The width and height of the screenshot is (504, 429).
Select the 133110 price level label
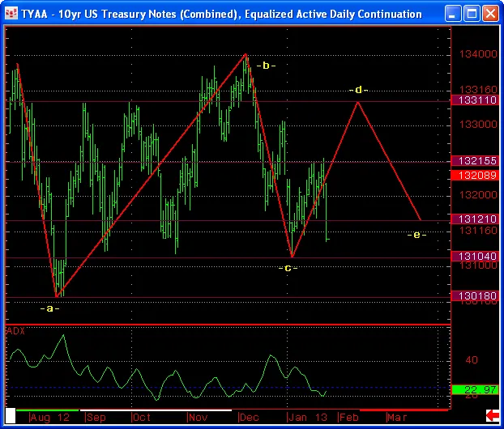pos(475,100)
